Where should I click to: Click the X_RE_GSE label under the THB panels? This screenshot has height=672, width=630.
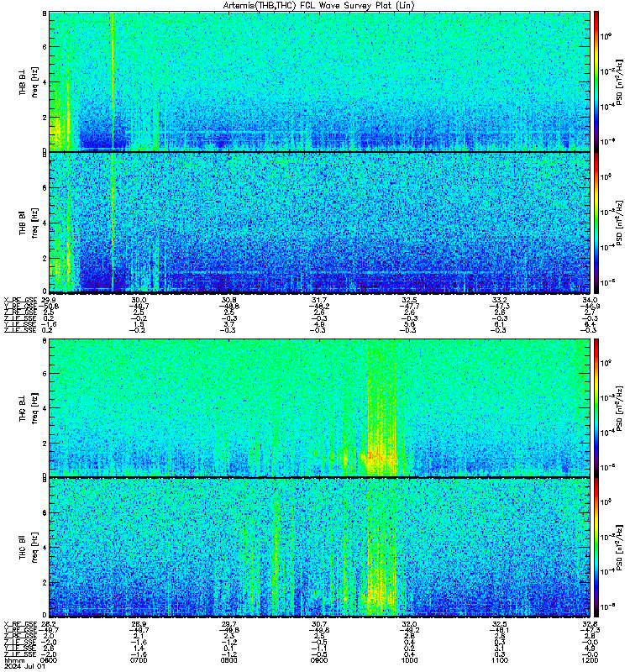(20, 300)
